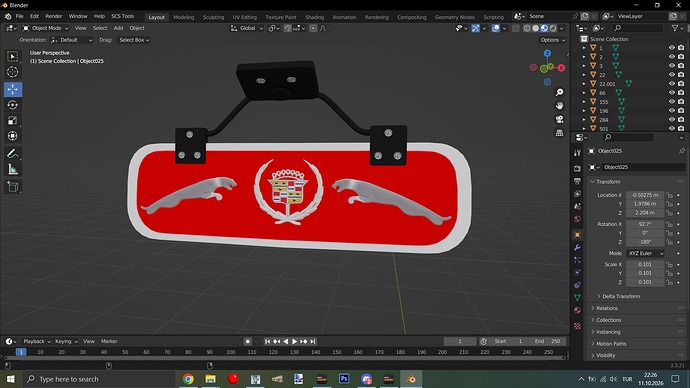Activate the Rotate tool
This screenshot has width=690, height=388.
pyautogui.click(x=12, y=105)
